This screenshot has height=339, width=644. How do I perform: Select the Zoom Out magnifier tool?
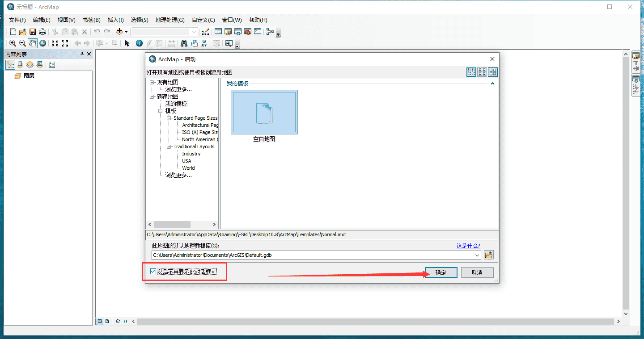tap(22, 43)
